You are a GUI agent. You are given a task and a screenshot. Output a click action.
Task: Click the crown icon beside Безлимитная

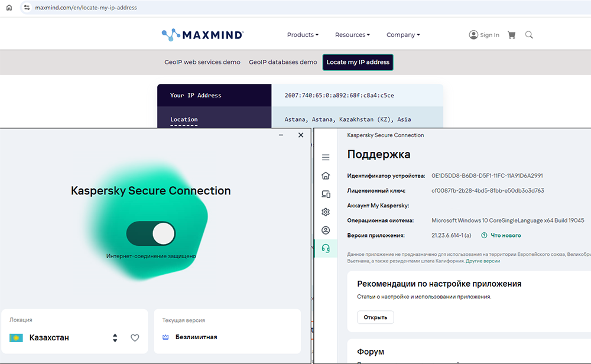coord(165,337)
